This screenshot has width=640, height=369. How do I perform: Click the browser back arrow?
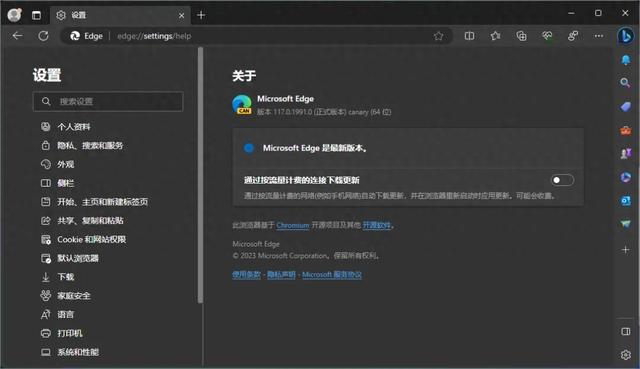(x=17, y=36)
